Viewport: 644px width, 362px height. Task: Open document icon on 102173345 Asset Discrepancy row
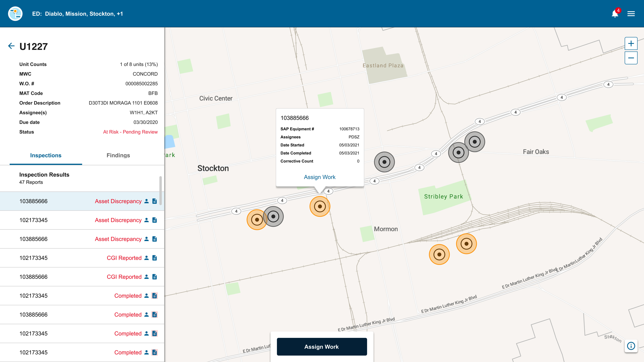tap(155, 220)
